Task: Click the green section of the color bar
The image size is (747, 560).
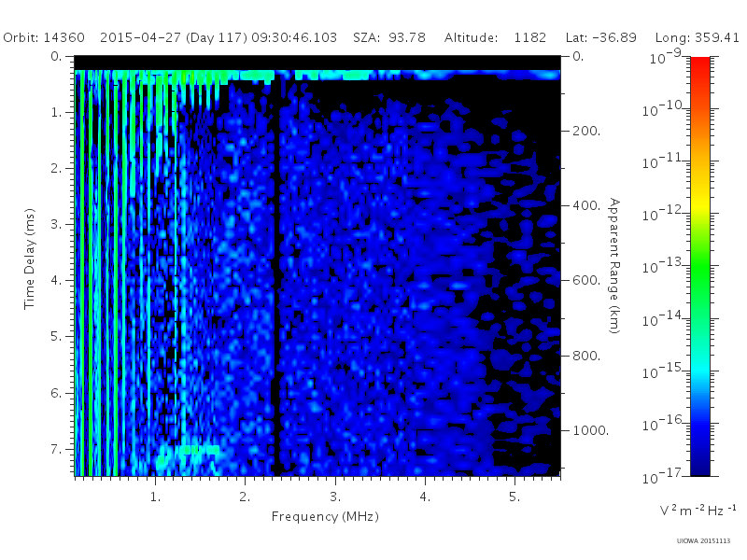Action: [700, 267]
